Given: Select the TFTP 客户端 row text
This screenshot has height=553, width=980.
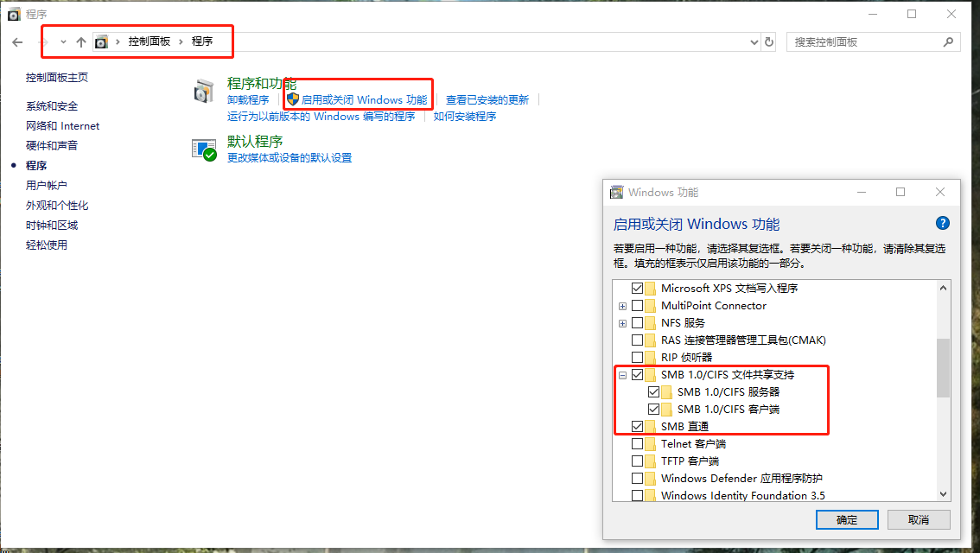Looking at the screenshot, I should (690, 461).
